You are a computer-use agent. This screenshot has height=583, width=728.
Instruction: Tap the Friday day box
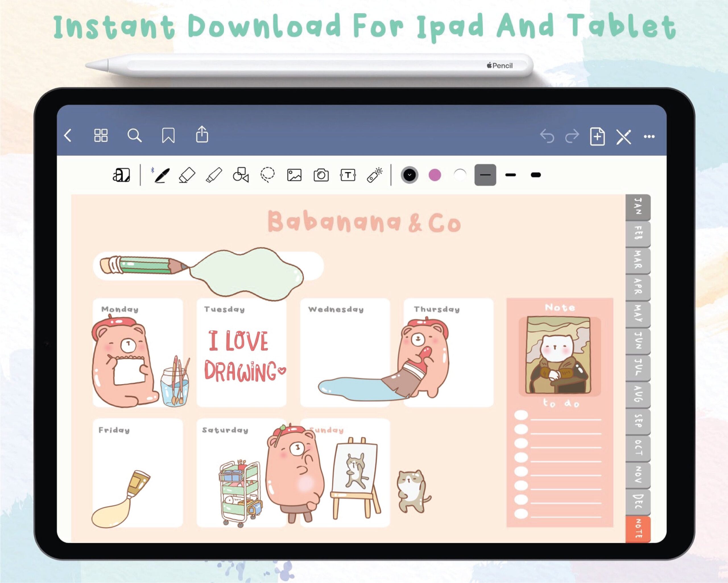click(x=138, y=473)
